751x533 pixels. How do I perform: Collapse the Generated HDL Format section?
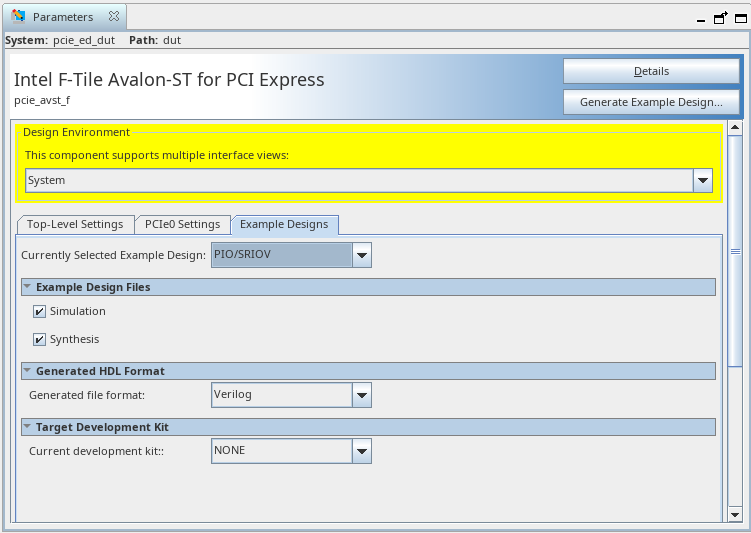click(x=27, y=371)
